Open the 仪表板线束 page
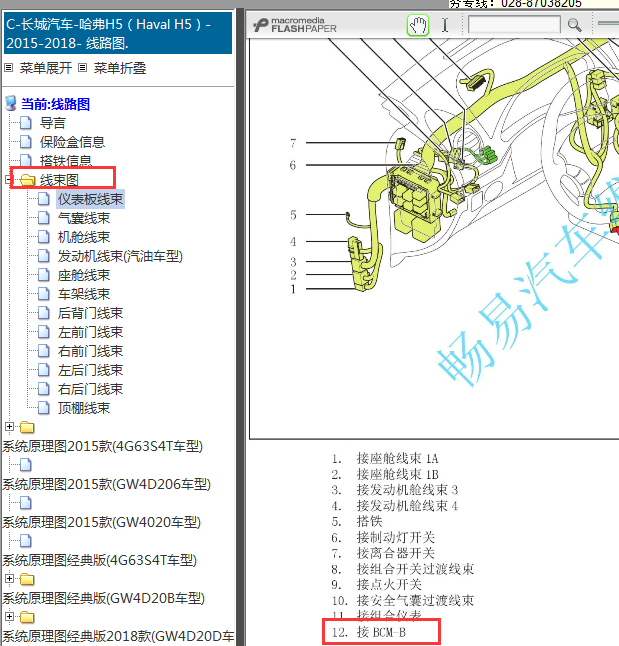 [x=90, y=199]
